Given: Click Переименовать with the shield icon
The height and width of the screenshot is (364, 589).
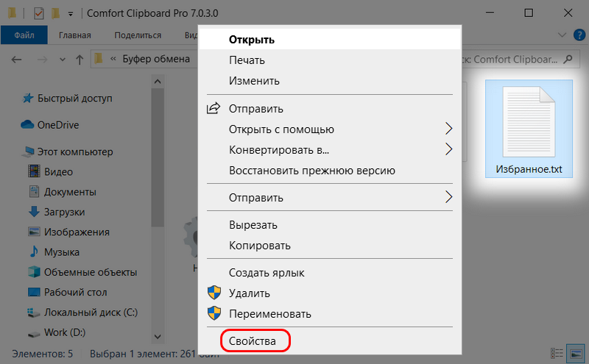Looking at the screenshot, I should tap(269, 314).
